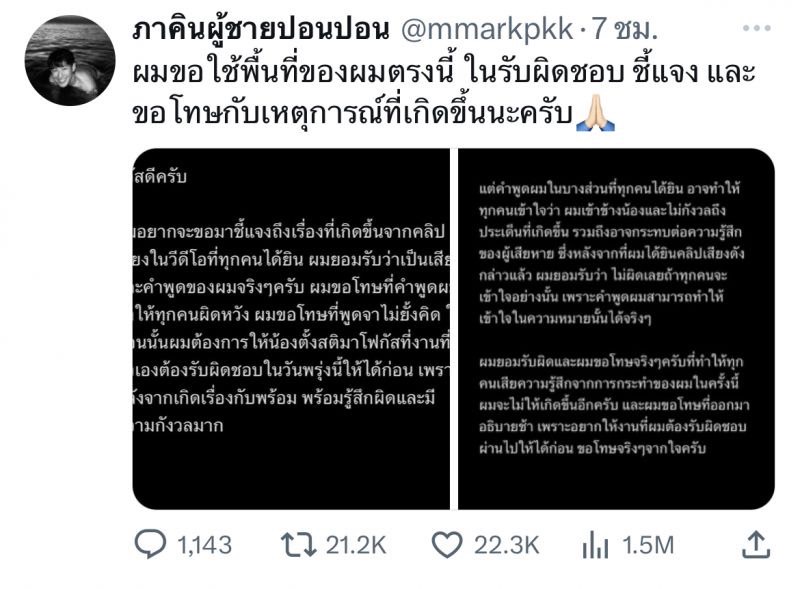The image size is (800, 589).
Task: Open the view analytics bar chart icon
Action: [x=595, y=545]
